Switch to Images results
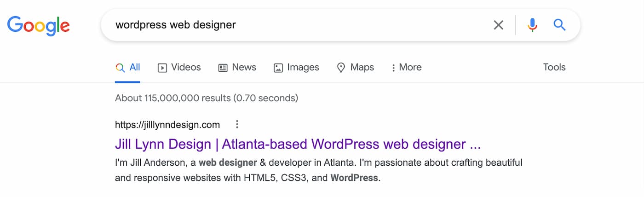This screenshot has width=644, height=197. [x=296, y=68]
